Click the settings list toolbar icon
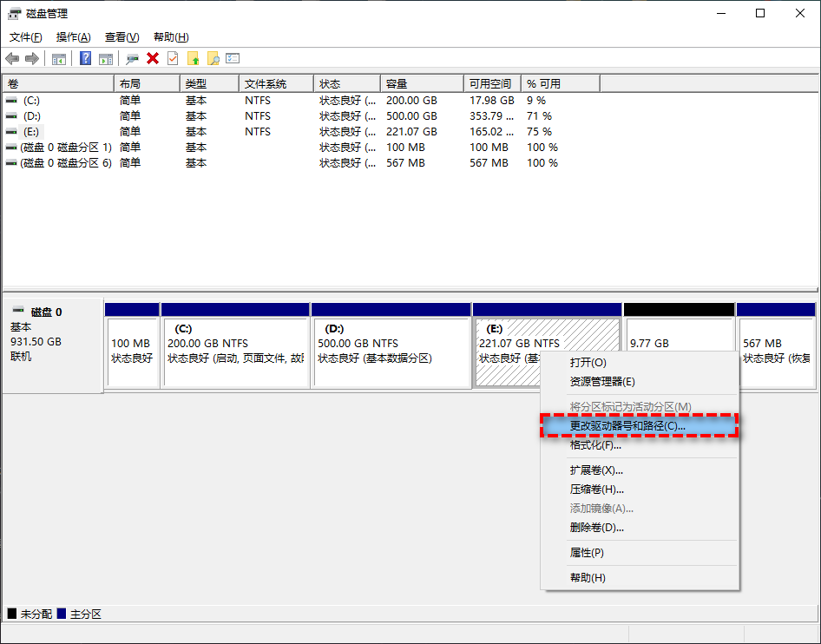Screen dimensions: 821x644 [x=233, y=58]
